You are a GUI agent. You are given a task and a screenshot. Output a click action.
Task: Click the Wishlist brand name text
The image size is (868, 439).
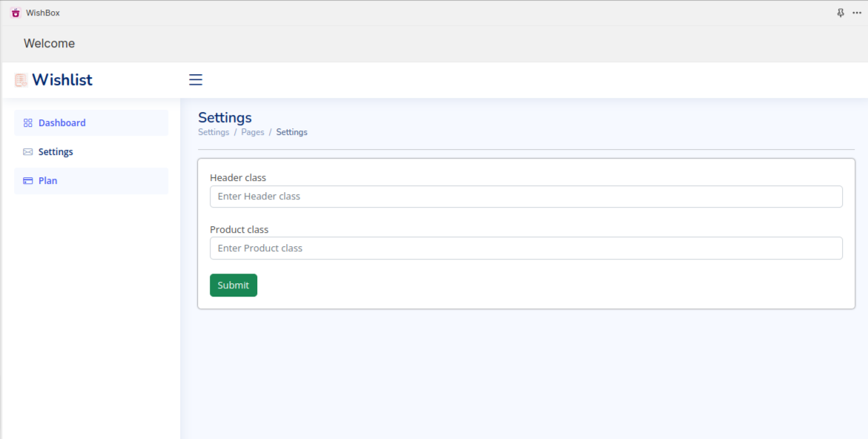tap(62, 80)
